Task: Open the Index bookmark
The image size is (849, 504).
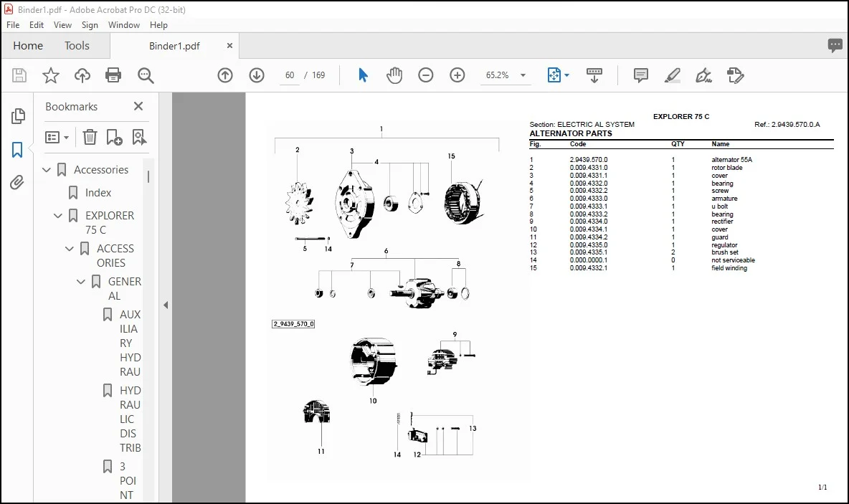Action: coord(98,193)
